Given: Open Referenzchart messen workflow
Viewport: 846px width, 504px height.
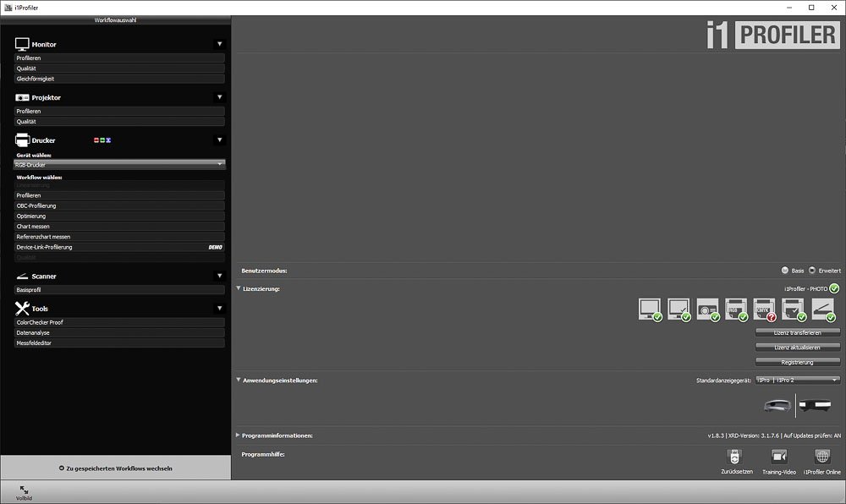Looking at the screenshot, I should click(x=119, y=236).
